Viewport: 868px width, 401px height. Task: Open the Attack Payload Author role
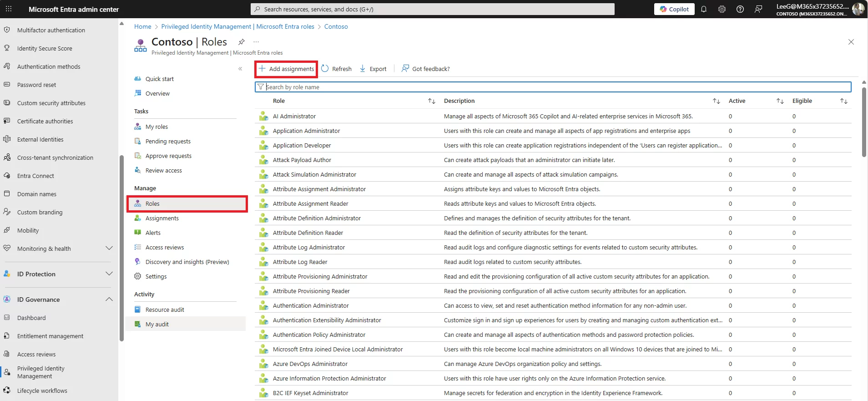click(302, 160)
